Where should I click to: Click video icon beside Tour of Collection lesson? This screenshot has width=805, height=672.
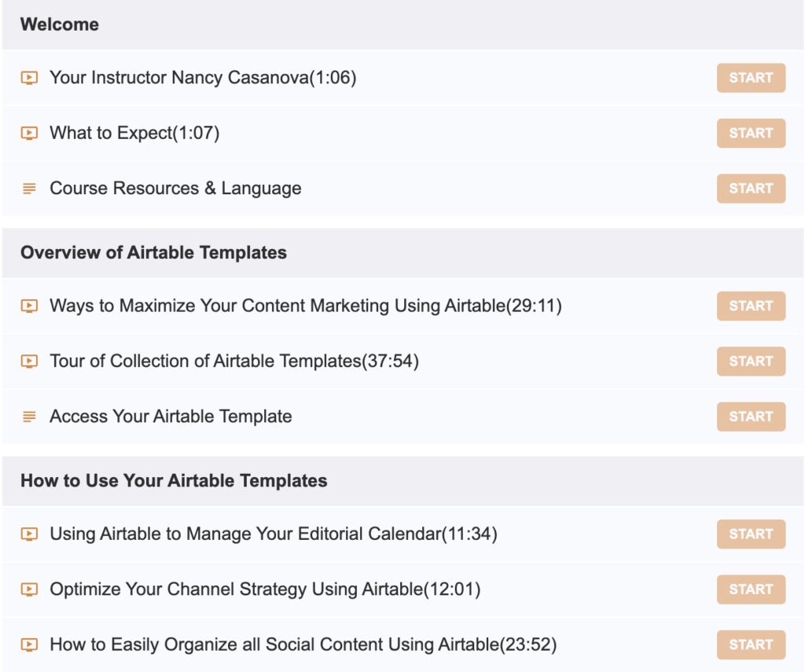pos(29,362)
